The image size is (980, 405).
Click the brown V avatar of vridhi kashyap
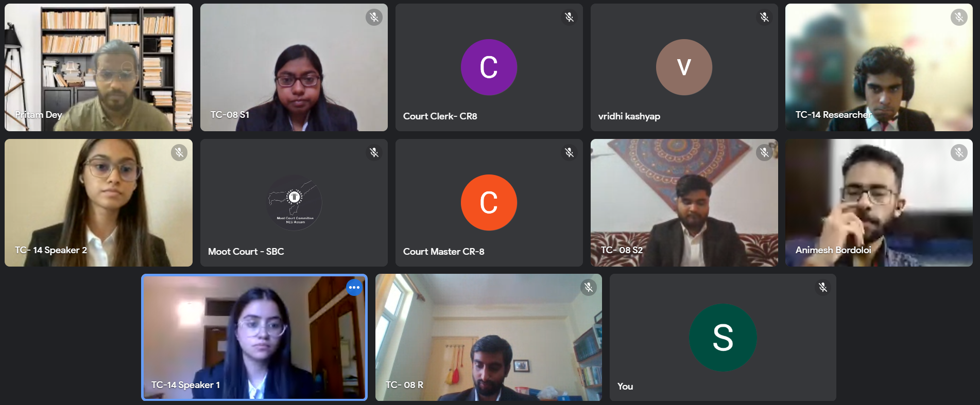[684, 67]
